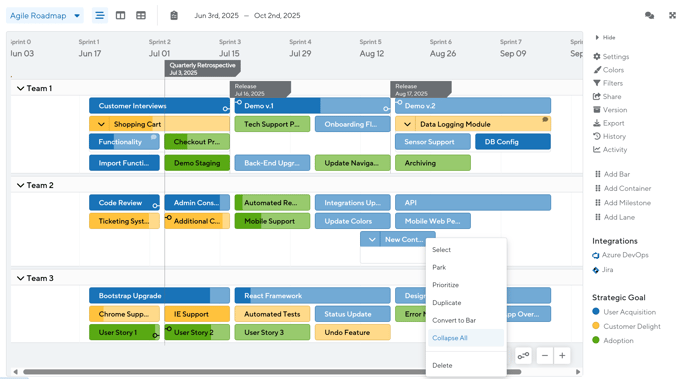Click the Release Aug 17 milestone

coord(421,89)
